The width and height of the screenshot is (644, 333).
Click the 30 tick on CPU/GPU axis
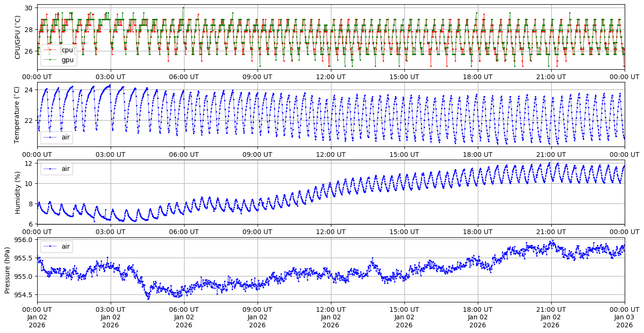[x=28, y=8]
